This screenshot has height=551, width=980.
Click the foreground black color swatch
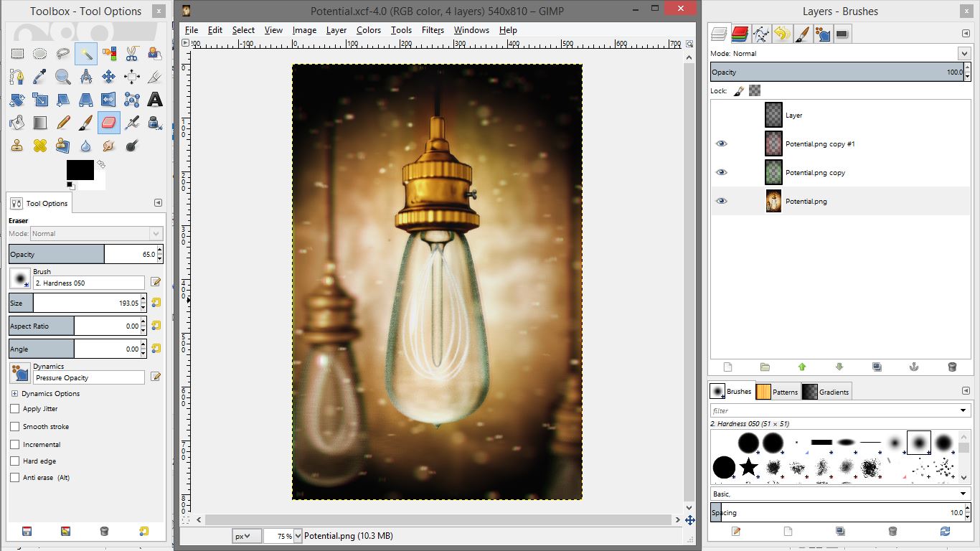tap(80, 170)
